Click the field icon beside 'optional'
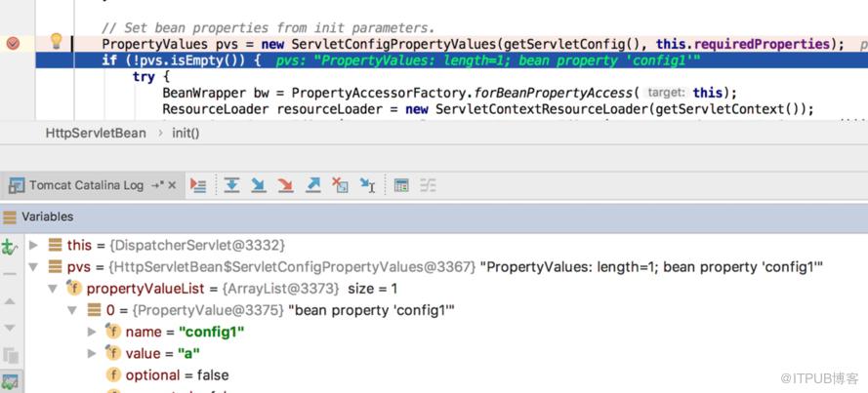The width and height of the screenshot is (868, 393). (113, 374)
